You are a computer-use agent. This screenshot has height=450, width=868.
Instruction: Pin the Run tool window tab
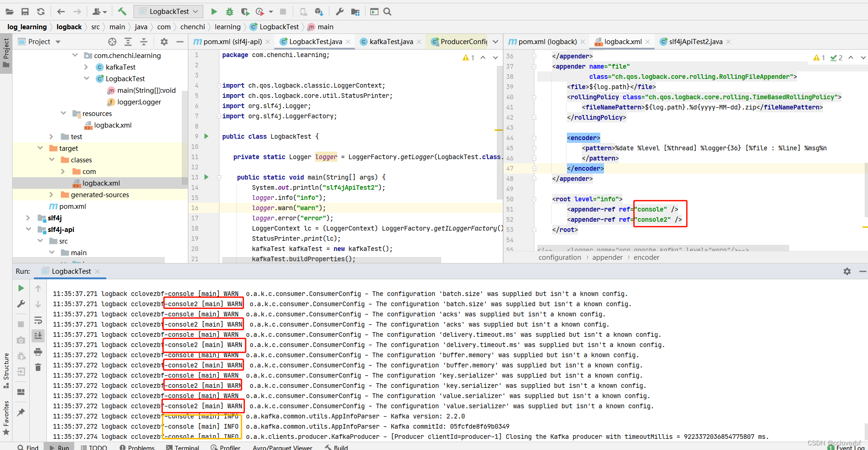point(21,412)
